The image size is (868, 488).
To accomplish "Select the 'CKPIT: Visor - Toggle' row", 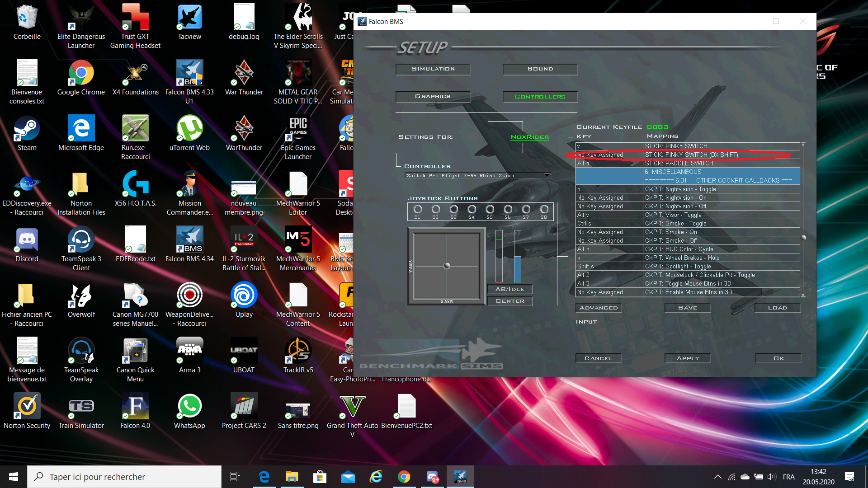I will (688, 215).
